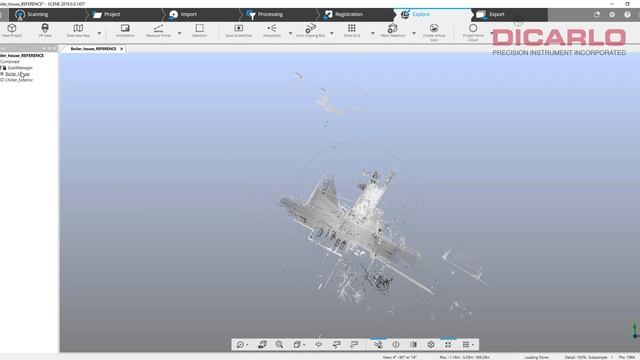Open view settings gear in bottom toolbar
Image resolution: width=640 pixels, height=360 pixels.
click(431, 344)
